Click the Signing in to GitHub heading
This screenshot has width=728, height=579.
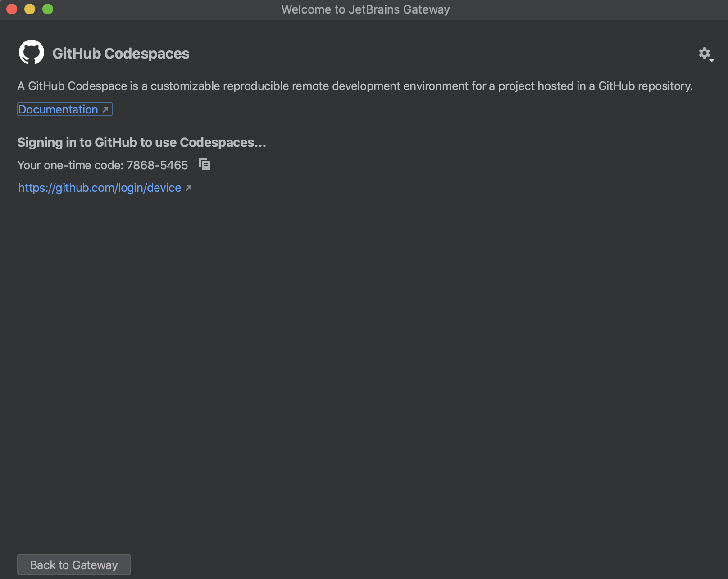pyautogui.click(x=141, y=142)
